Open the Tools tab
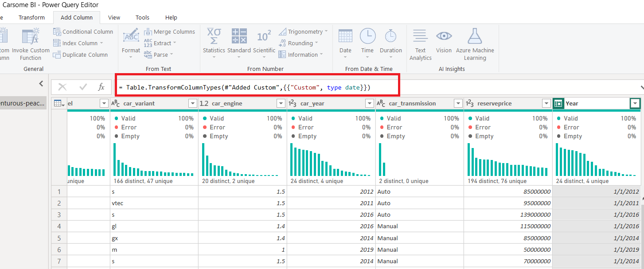Viewport: 644px width, 269px height. (142, 17)
